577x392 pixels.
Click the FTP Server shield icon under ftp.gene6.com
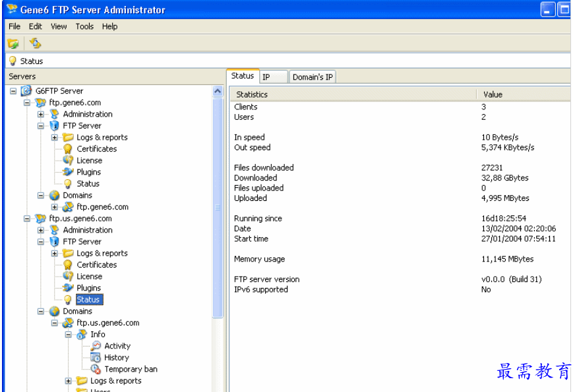[55, 126]
